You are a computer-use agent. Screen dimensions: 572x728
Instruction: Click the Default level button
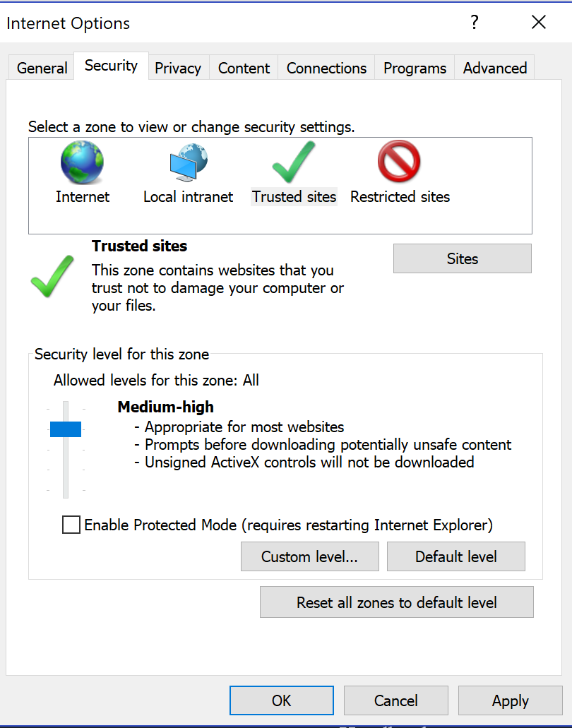coord(456,556)
